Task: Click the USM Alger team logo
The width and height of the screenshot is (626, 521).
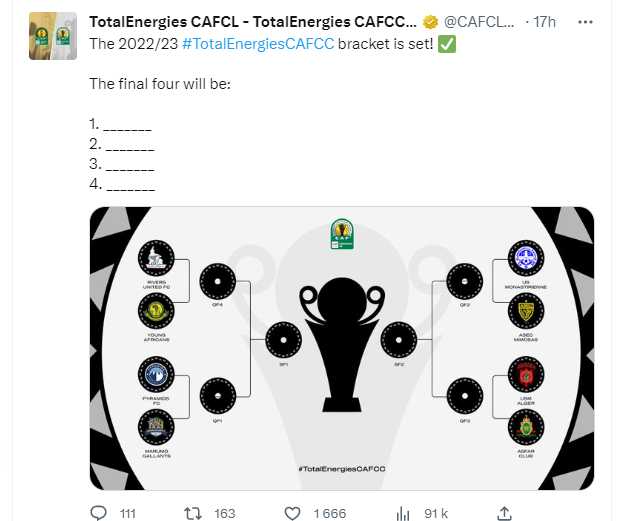Action: (525, 377)
